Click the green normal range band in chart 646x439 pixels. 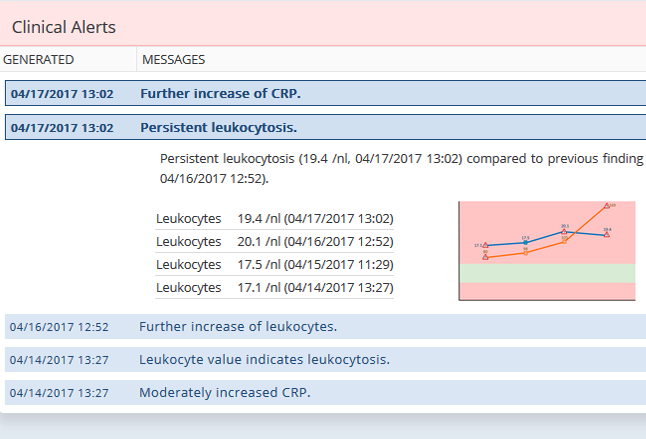tap(547, 273)
